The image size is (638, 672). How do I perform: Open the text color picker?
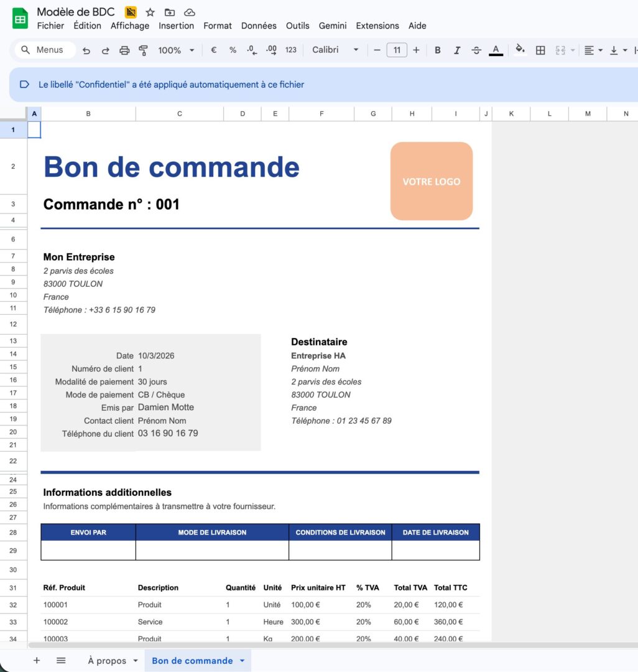pos(496,50)
